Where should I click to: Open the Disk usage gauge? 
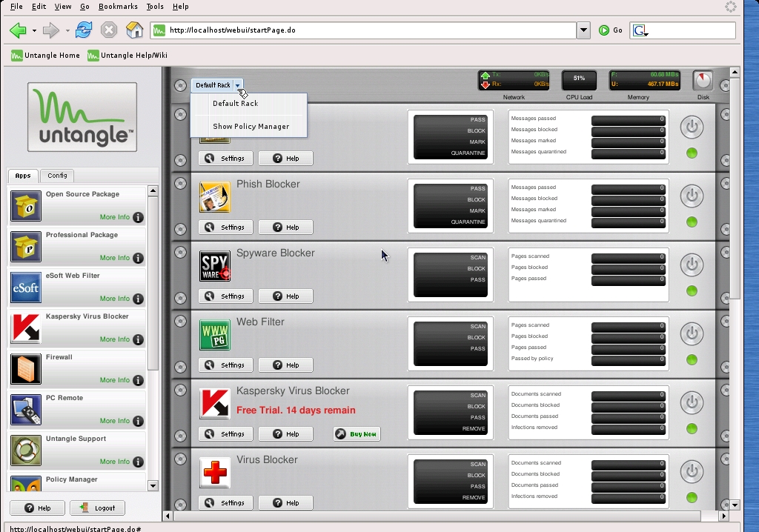[x=703, y=80]
